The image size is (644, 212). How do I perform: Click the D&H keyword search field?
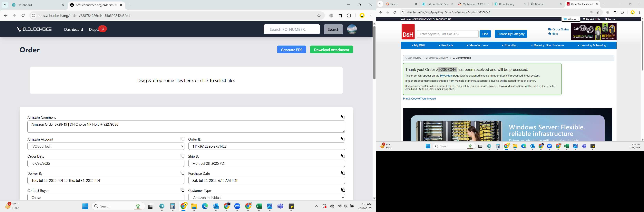[447, 34]
